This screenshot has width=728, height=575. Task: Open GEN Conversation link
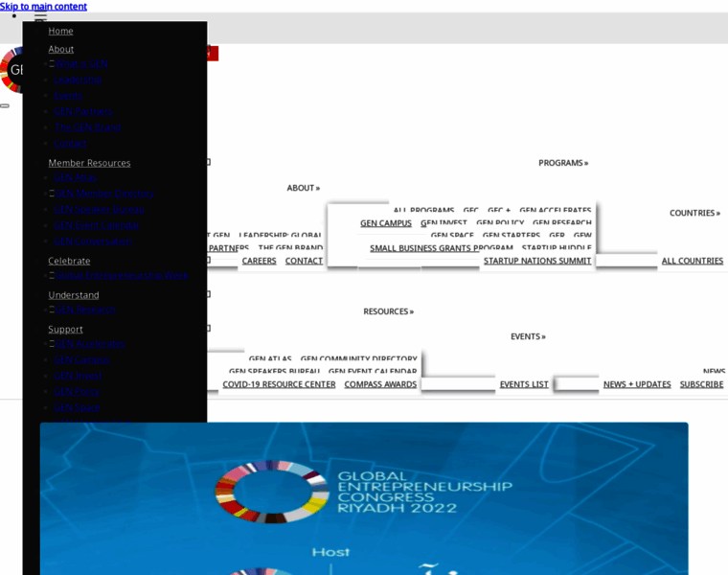point(92,241)
